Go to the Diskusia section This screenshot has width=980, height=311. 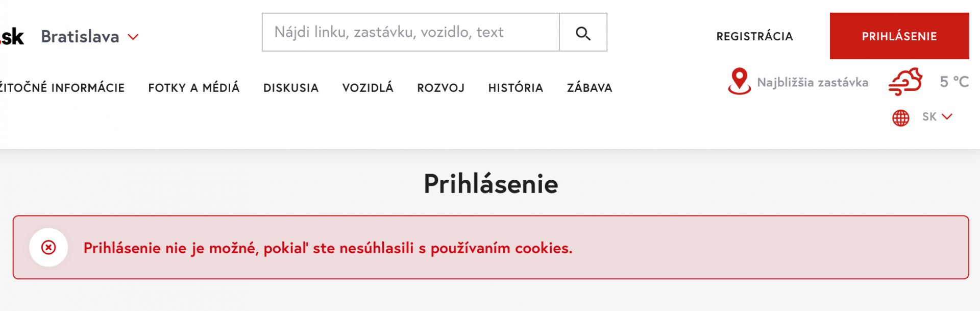291,88
